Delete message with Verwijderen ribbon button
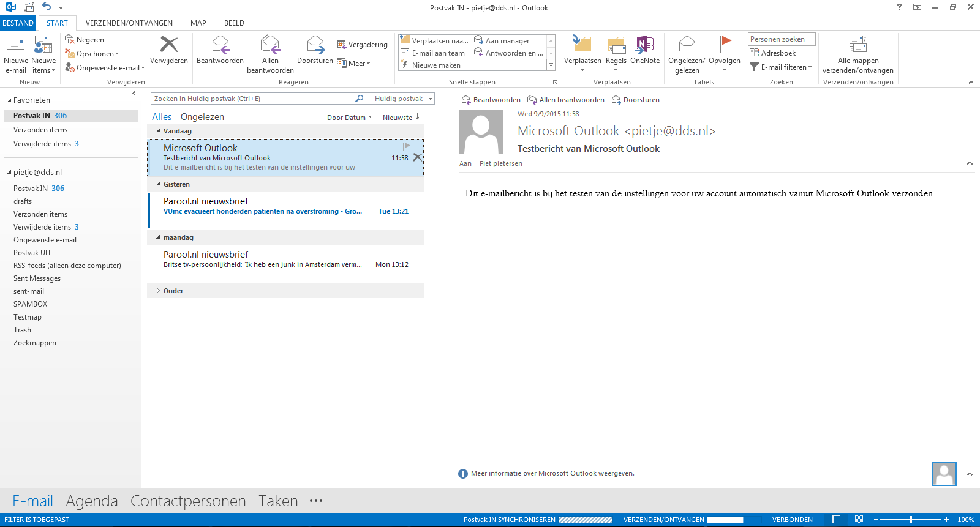Viewport: 980px width, 527px height. (169, 50)
